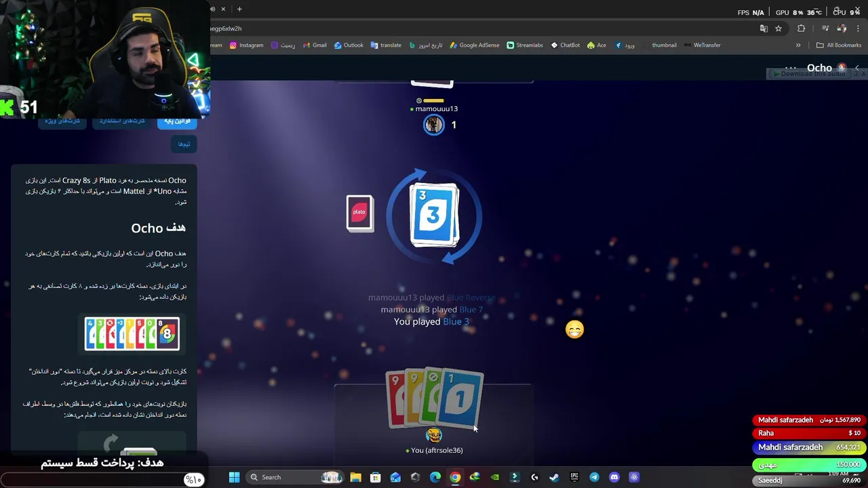Open the Gmail bookmark
The height and width of the screenshot is (488, 868).
click(315, 45)
